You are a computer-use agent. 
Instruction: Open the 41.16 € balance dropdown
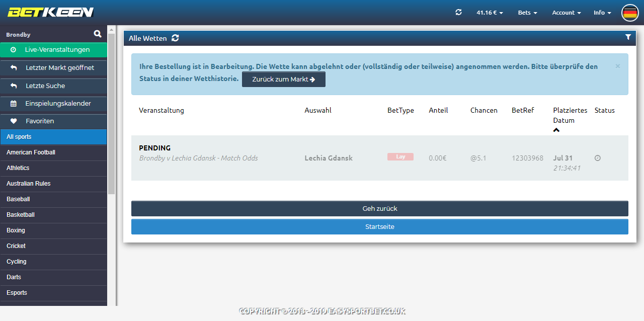pyautogui.click(x=490, y=13)
